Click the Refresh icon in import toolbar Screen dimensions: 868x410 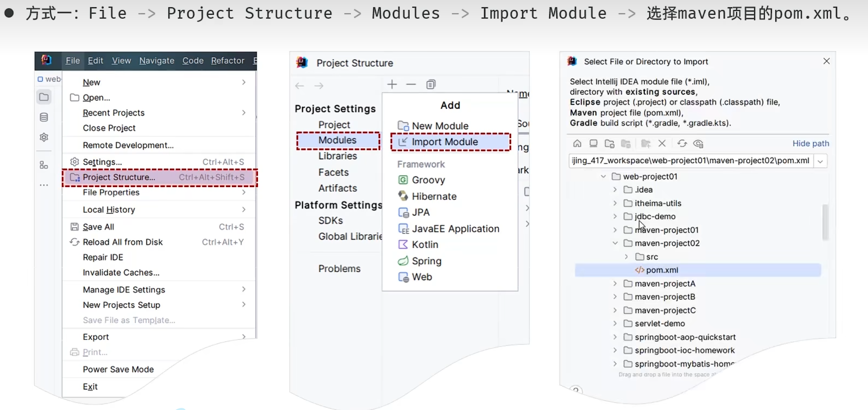tap(682, 143)
